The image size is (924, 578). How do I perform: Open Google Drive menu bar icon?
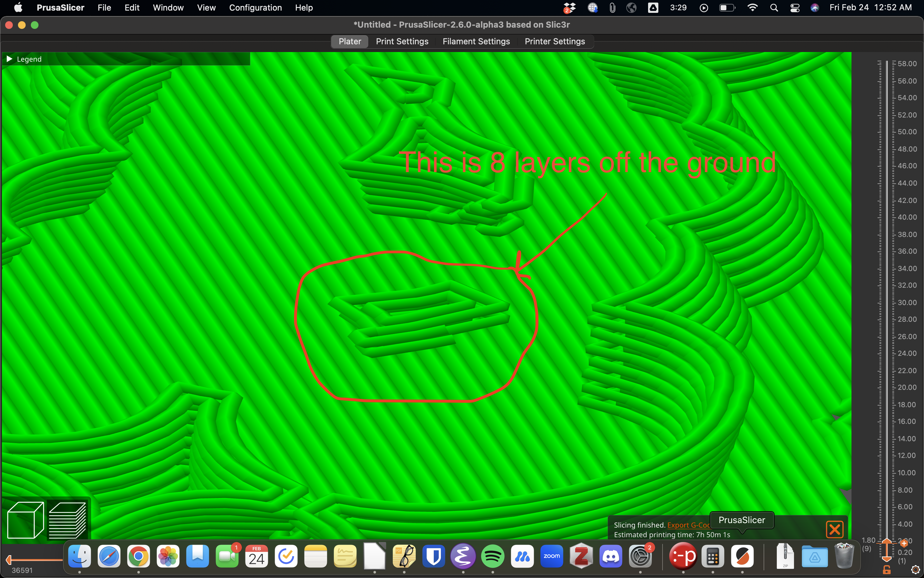pos(653,8)
